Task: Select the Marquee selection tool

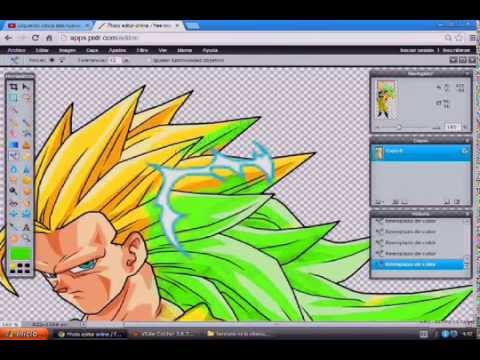Action: pyautogui.click(x=13, y=98)
